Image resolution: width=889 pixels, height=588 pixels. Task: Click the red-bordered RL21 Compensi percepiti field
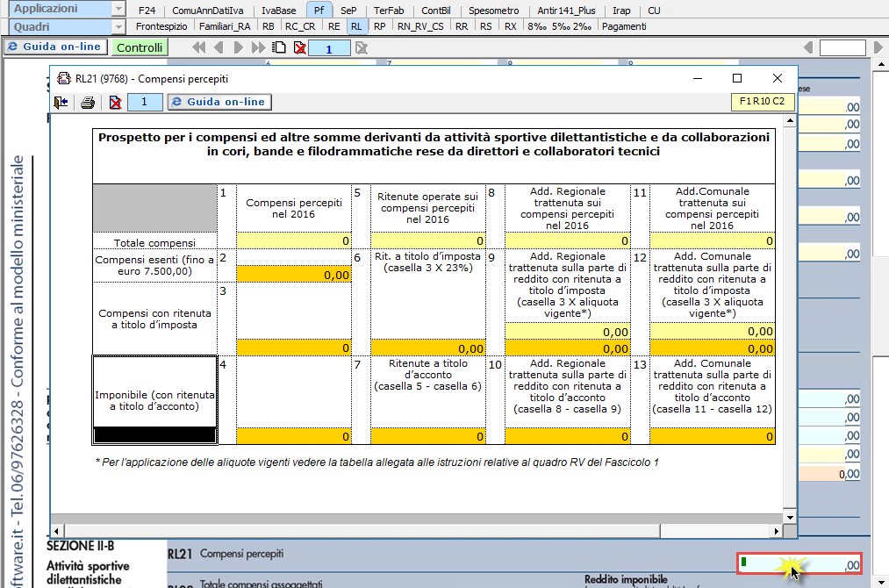coord(799,563)
